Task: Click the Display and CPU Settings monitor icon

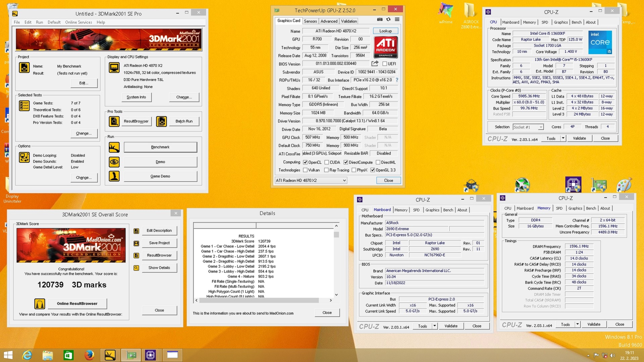Action: coord(114,68)
